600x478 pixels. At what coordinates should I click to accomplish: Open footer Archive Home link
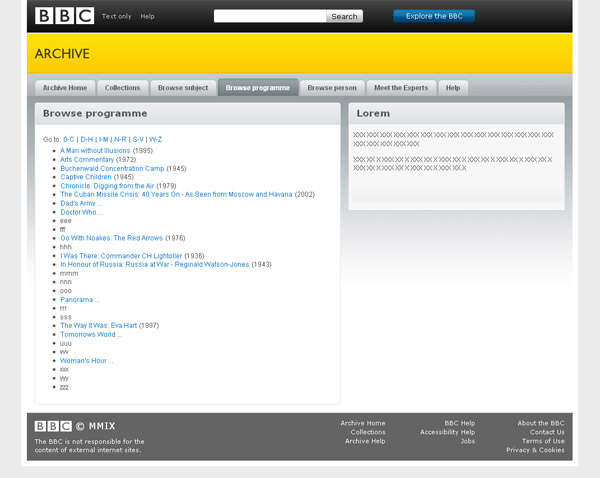pyautogui.click(x=363, y=423)
